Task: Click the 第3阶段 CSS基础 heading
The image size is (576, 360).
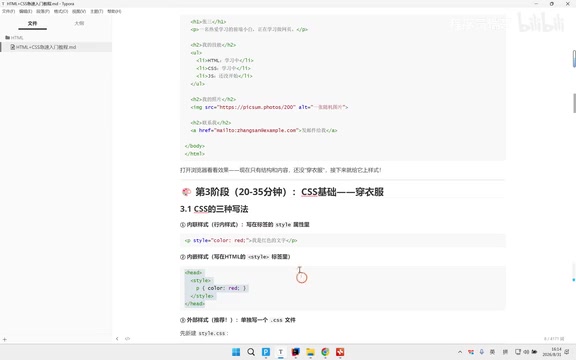Action: click(289, 192)
